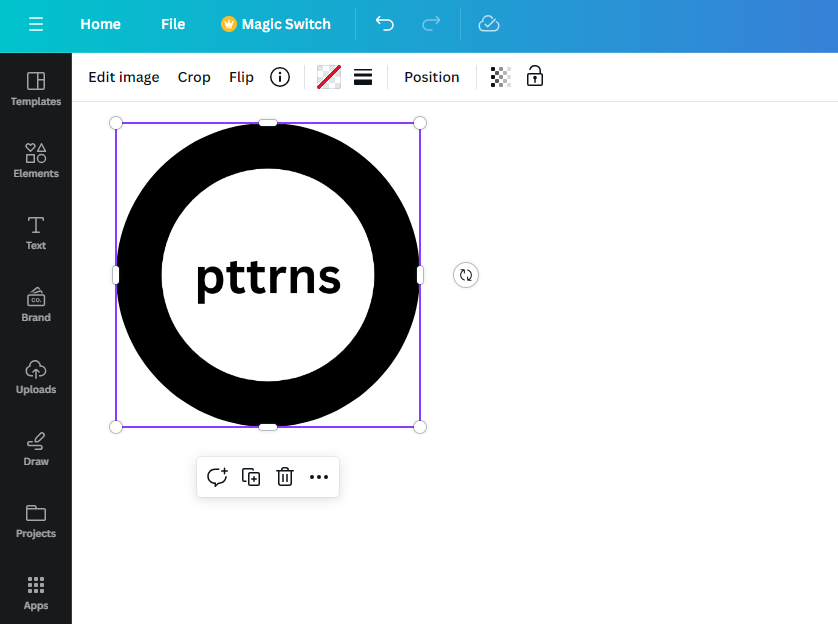Click the bottom middle resize handle
Screen dimensions: 838x624
pyautogui.click(x=268, y=427)
